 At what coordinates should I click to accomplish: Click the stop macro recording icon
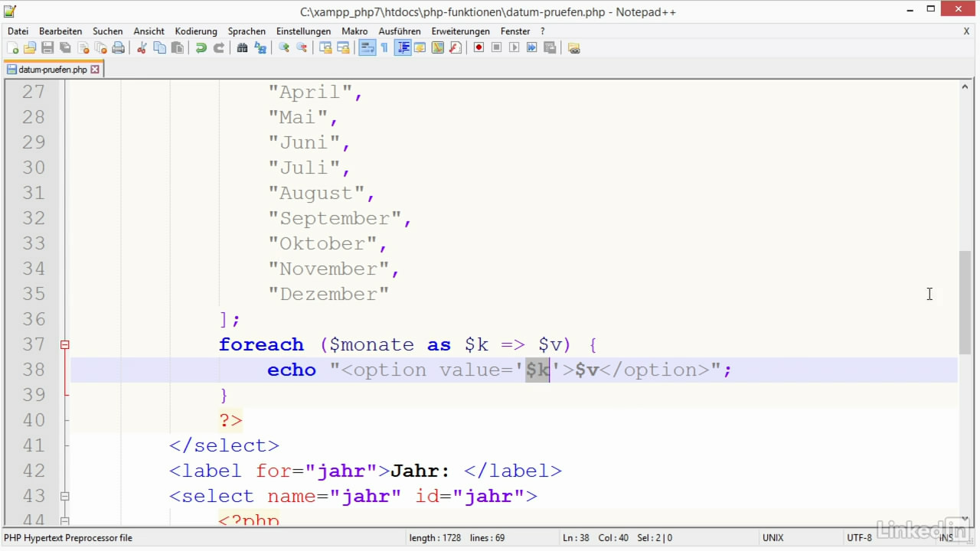coord(496,47)
